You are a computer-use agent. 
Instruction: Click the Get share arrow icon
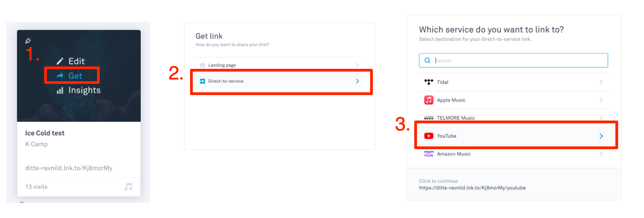[x=60, y=76]
